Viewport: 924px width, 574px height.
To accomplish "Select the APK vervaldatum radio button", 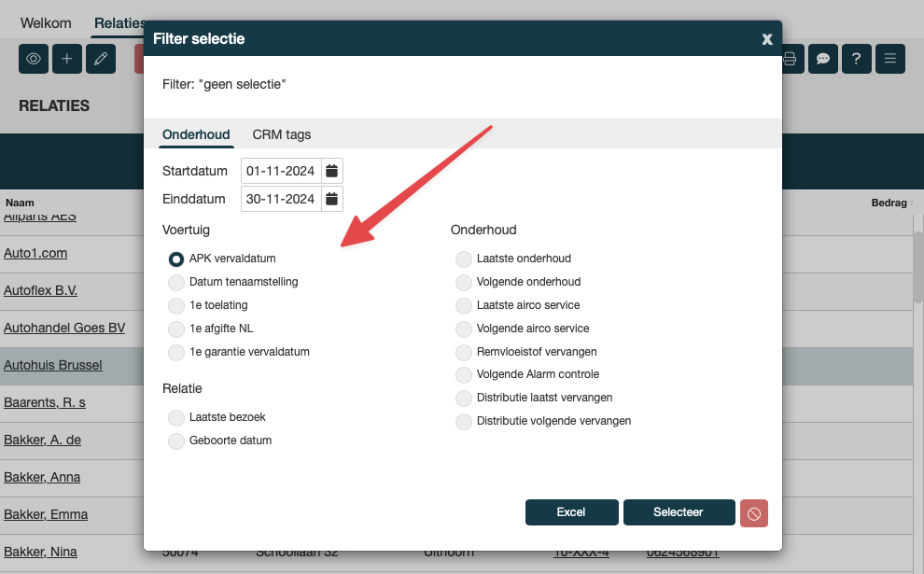I will 176,259.
